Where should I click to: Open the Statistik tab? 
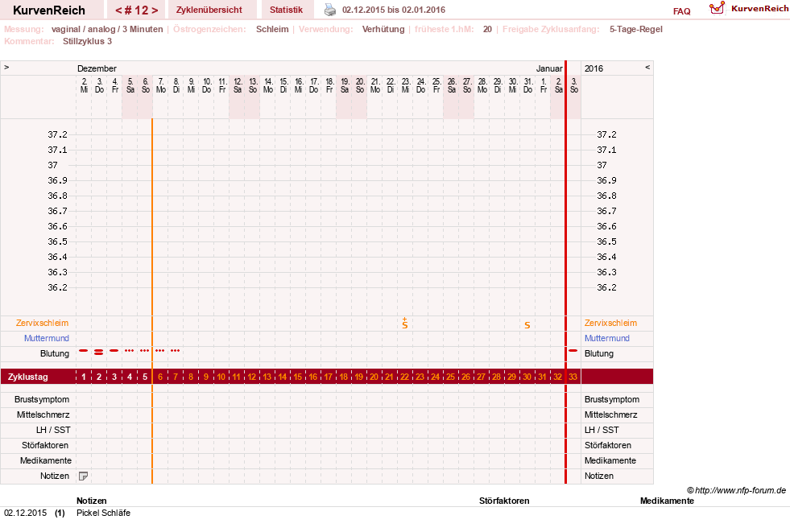tap(286, 10)
